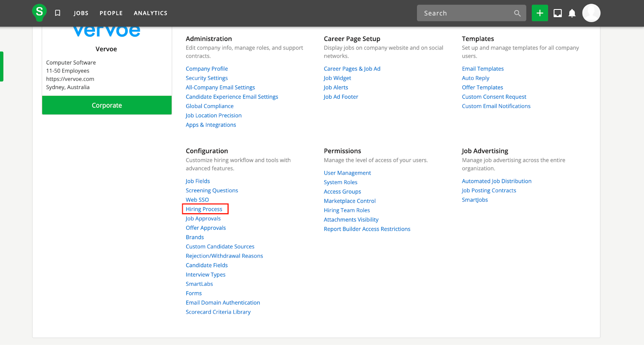Open System Roles
The image size is (644, 345).
pyautogui.click(x=341, y=182)
